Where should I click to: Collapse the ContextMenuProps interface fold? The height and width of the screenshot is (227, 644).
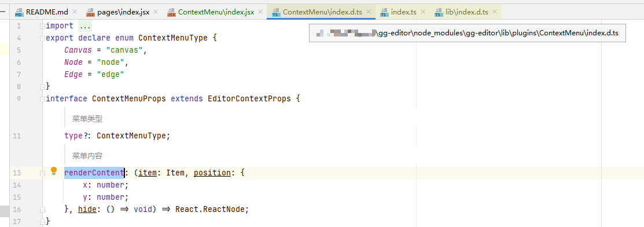point(42,99)
